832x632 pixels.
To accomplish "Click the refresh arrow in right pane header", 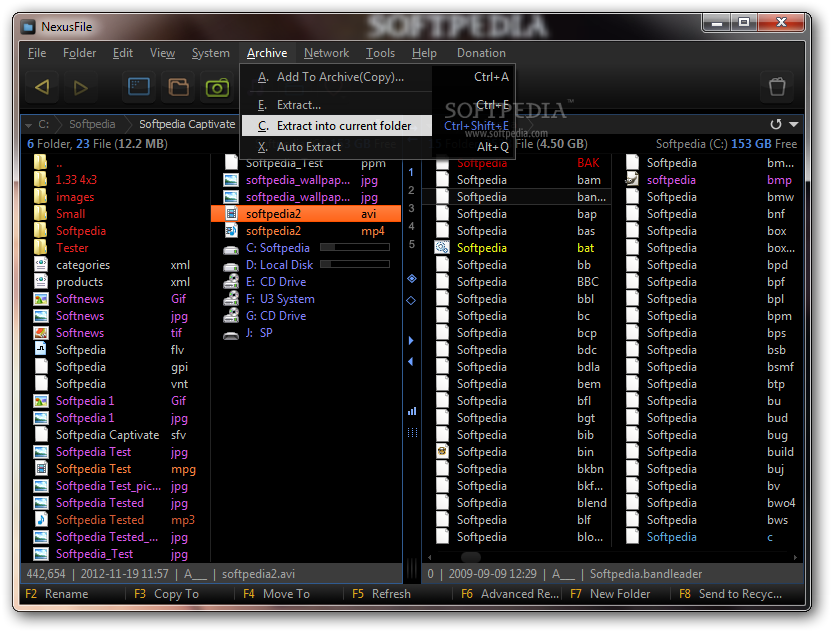I will [776, 124].
